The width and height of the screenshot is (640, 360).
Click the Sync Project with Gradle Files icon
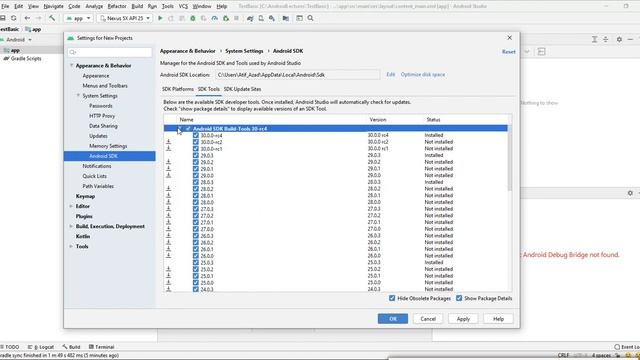click(250, 18)
